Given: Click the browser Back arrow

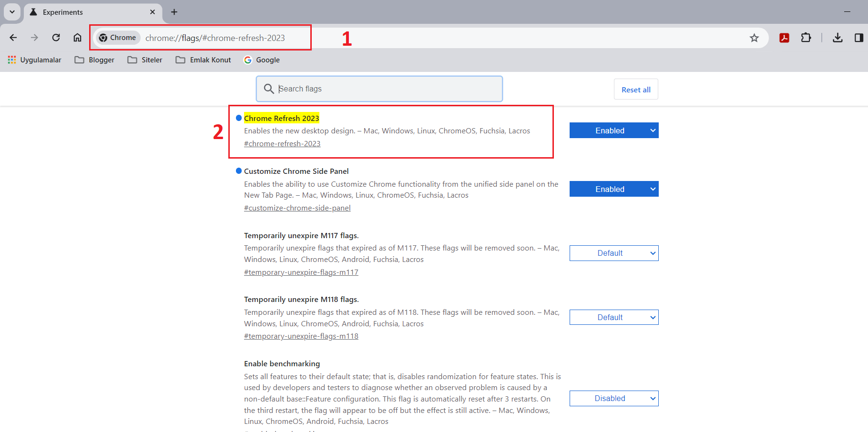Looking at the screenshot, I should pos(13,38).
